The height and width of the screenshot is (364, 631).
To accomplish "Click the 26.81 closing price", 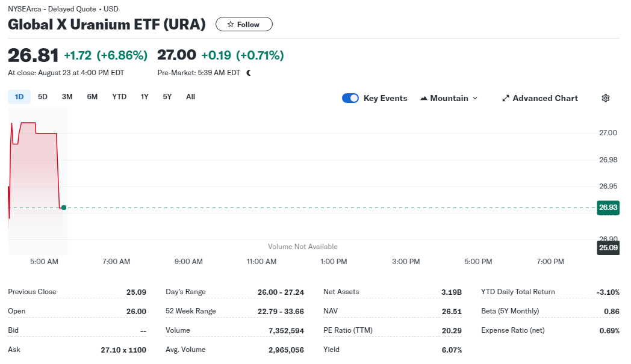I will (x=33, y=55).
